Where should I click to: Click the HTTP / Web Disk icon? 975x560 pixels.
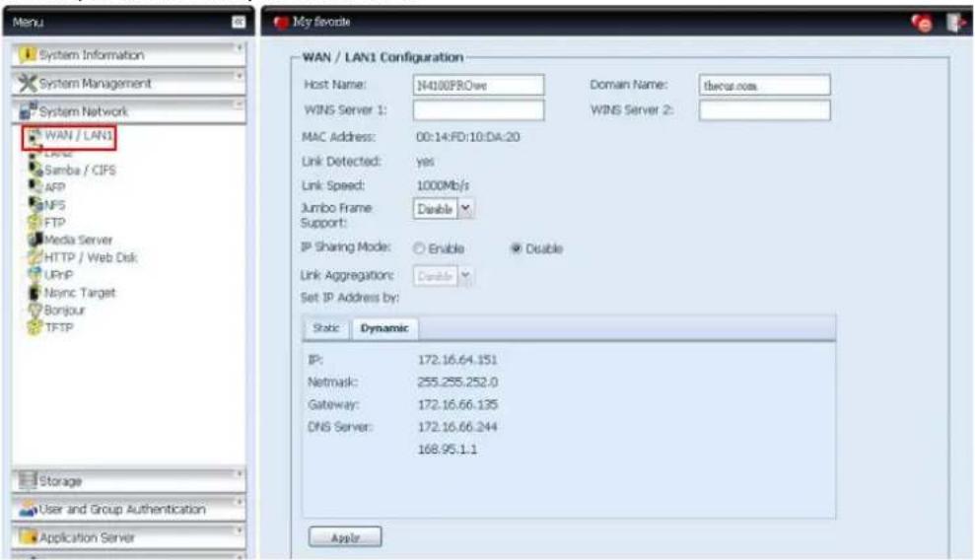[35, 256]
